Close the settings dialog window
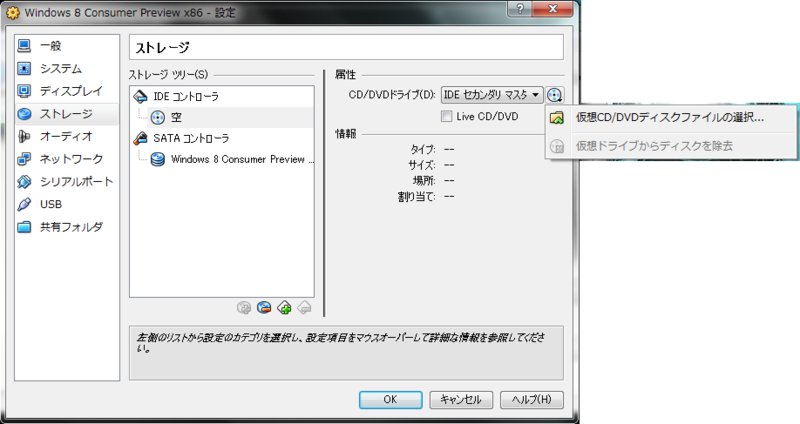 [x=553, y=8]
